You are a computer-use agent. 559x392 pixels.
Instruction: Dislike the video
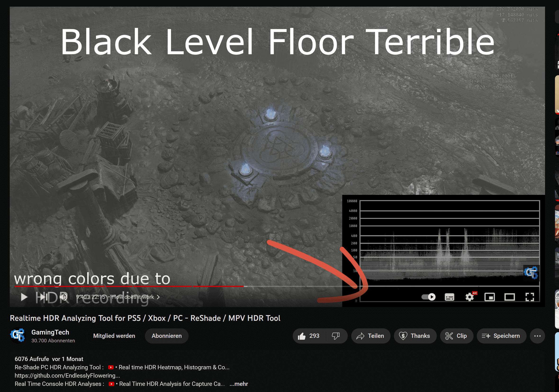pos(336,336)
